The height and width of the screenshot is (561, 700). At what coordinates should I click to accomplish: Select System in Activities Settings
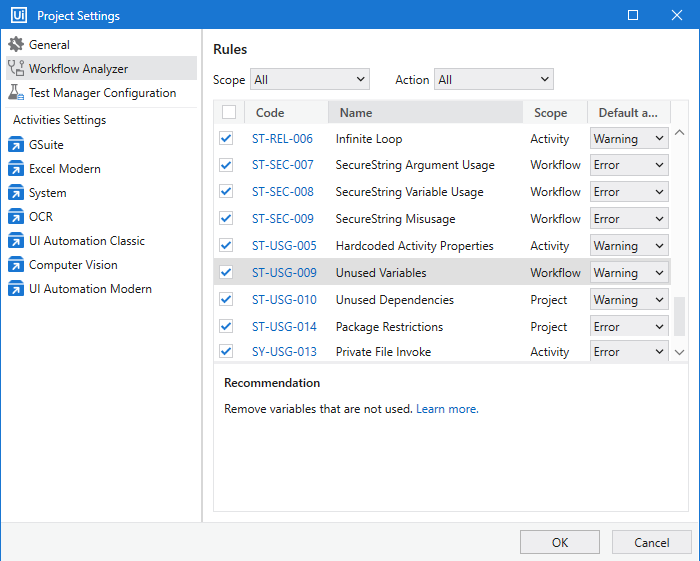click(x=48, y=193)
